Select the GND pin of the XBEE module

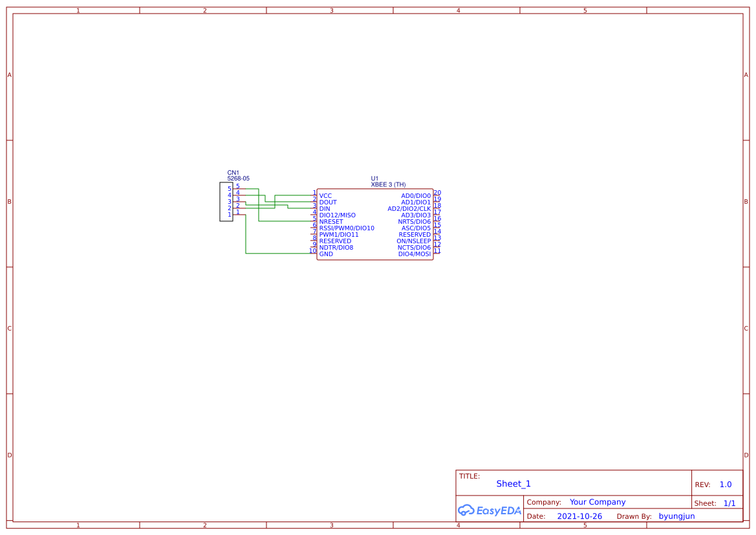click(x=326, y=254)
